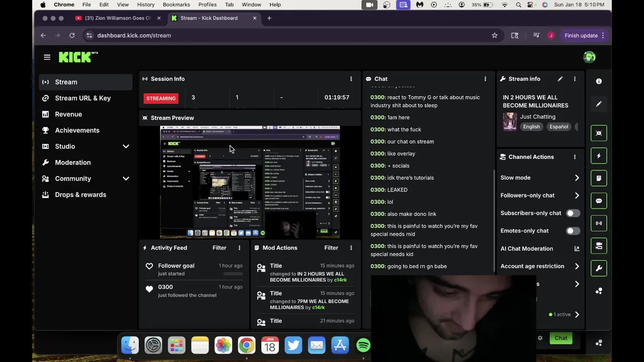Open Moderation in sidebar
This screenshot has height=362, width=644.
(x=86, y=162)
